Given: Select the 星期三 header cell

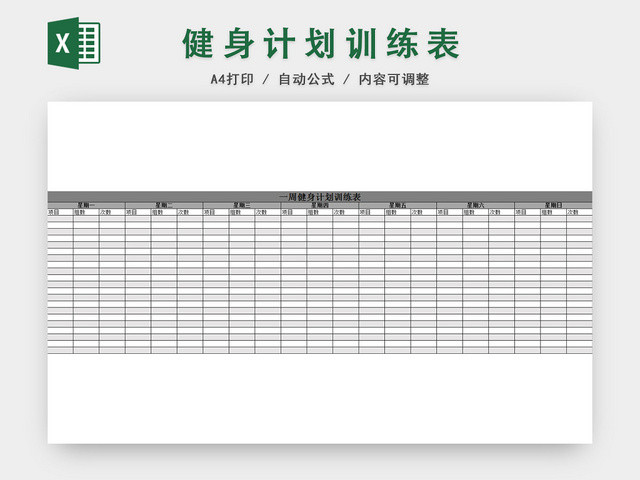Looking at the screenshot, I should tap(242, 205).
